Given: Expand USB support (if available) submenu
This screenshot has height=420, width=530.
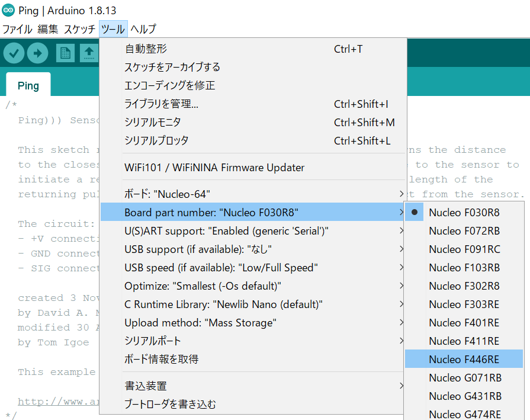Looking at the screenshot, I should tap(253, 249).
